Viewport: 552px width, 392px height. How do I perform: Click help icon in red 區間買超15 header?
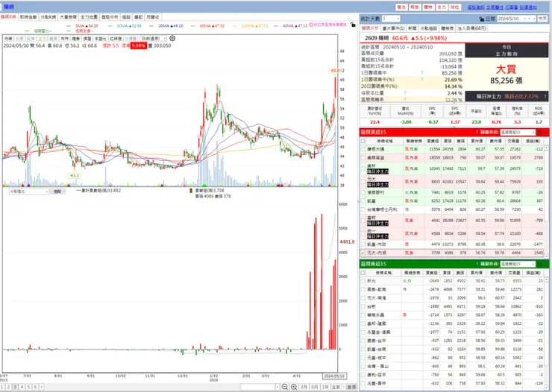point(477,132)
